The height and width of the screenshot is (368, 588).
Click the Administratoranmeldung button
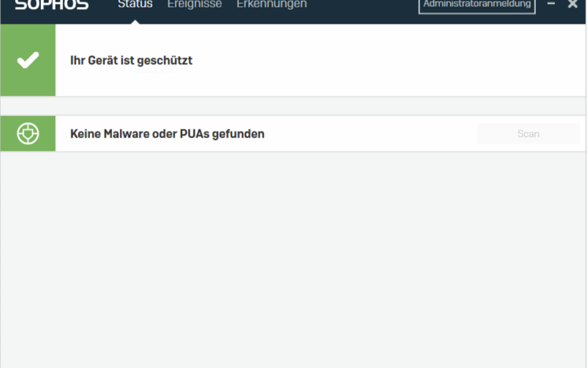[x=476, y=5]
